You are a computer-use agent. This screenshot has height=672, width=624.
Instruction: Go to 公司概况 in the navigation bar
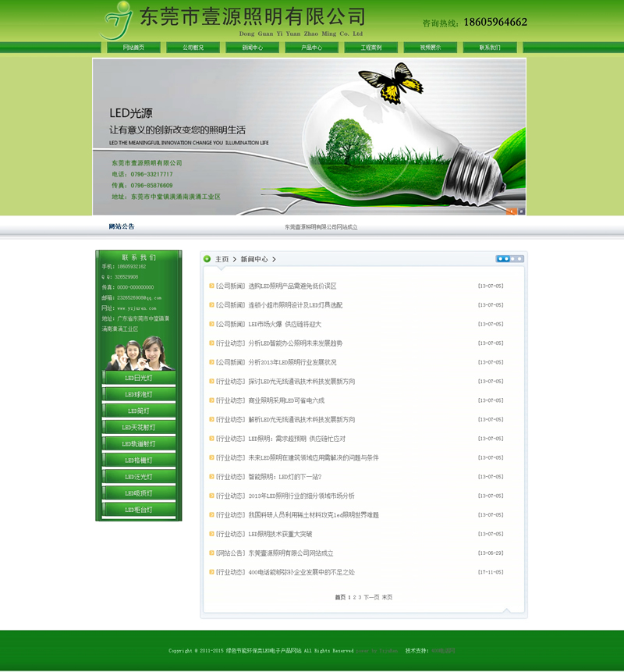(x=193, y=48)
